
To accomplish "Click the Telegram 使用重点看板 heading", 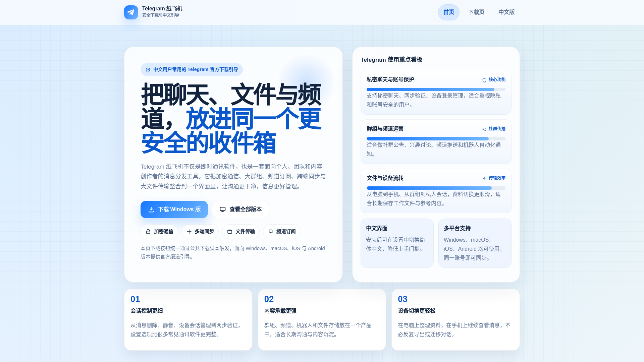I will (391, 60).
